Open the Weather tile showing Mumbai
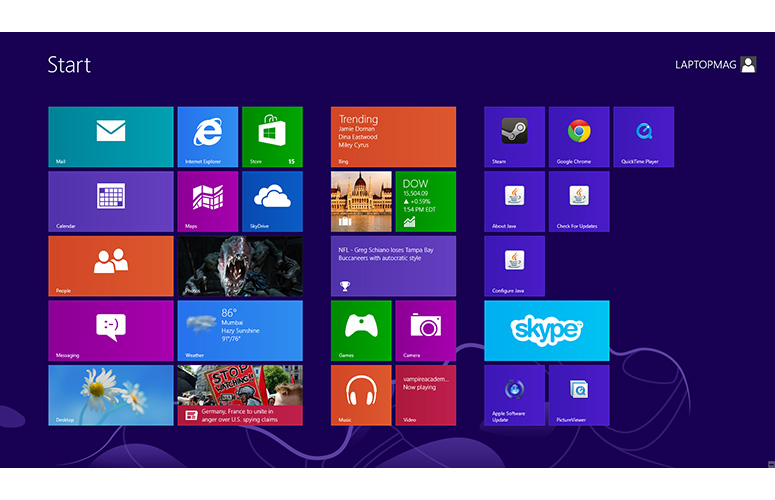 point(240,331)
